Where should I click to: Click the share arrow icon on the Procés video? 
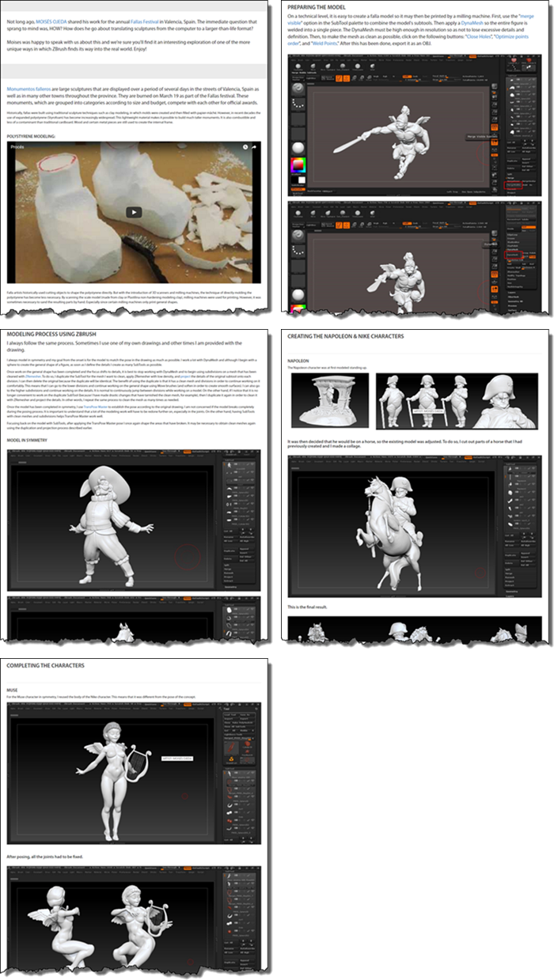click(255, 147)
